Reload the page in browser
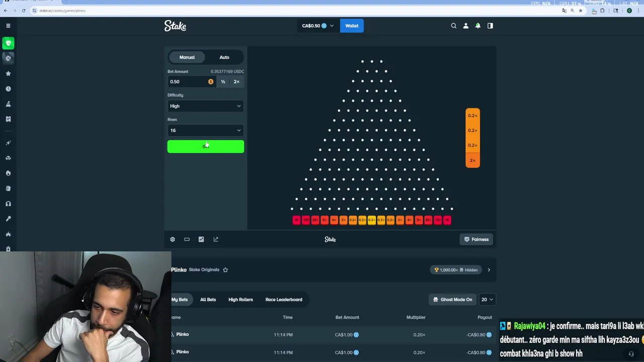Image resolution: width=644 pixels, height=362 pixels. 24,11
